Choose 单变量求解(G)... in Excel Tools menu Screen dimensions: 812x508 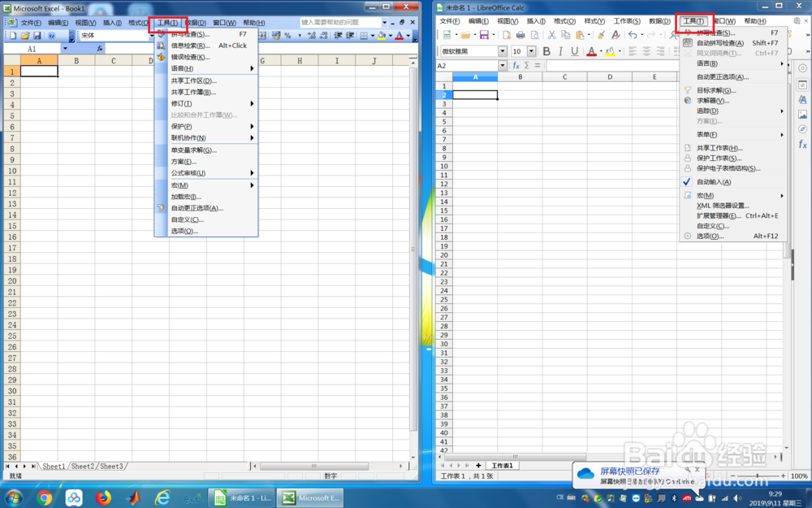click(x=206, y=150)
